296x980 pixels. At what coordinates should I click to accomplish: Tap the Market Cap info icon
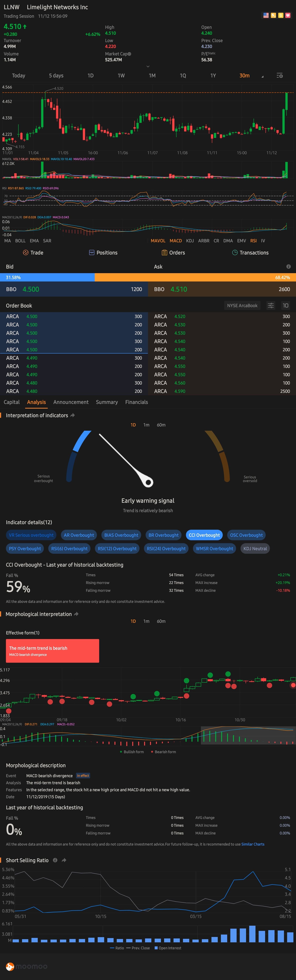[x=129, y=54]
